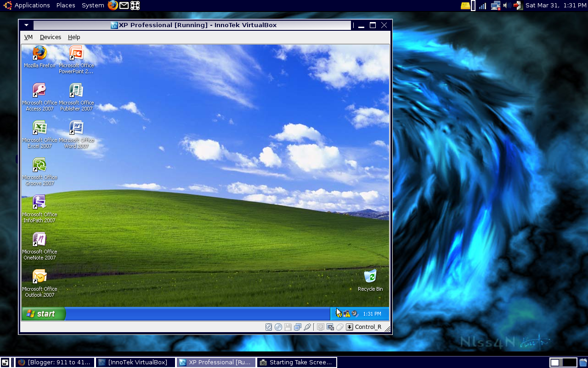The height and width of the screenshot is (368, 588).
Task: Click the auto-resize guest display indicator in VirtualBox
Action: pyautogui.click(x=330, y=327)
